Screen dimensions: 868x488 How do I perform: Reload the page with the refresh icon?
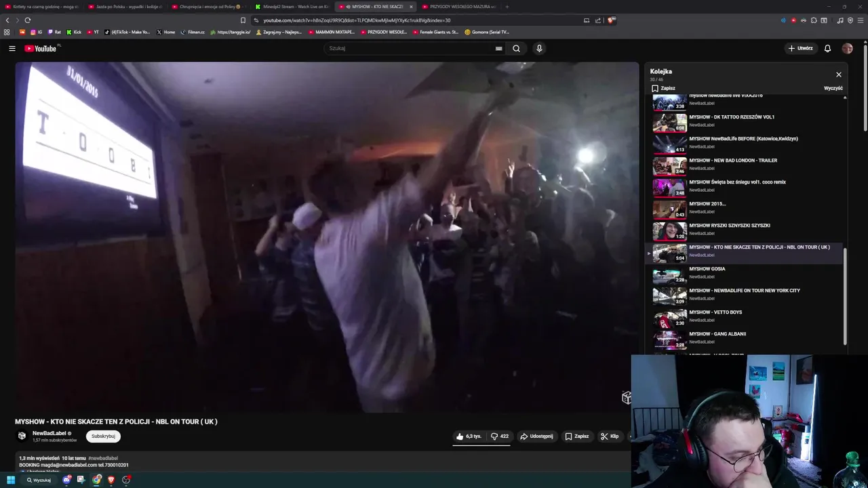[27, 20]
